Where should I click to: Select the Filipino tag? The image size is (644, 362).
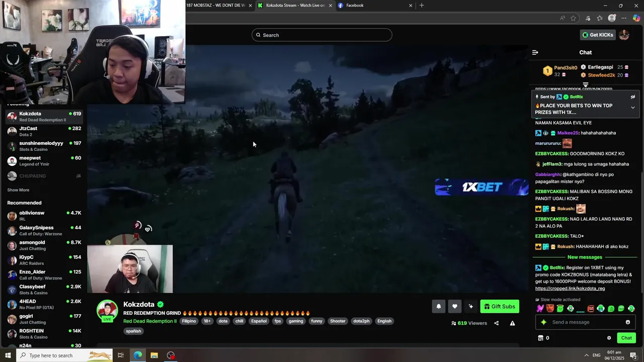point(189,321)
